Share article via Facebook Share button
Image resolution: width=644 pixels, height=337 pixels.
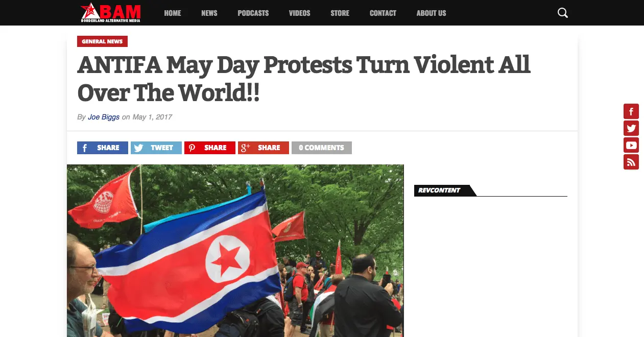103,148
